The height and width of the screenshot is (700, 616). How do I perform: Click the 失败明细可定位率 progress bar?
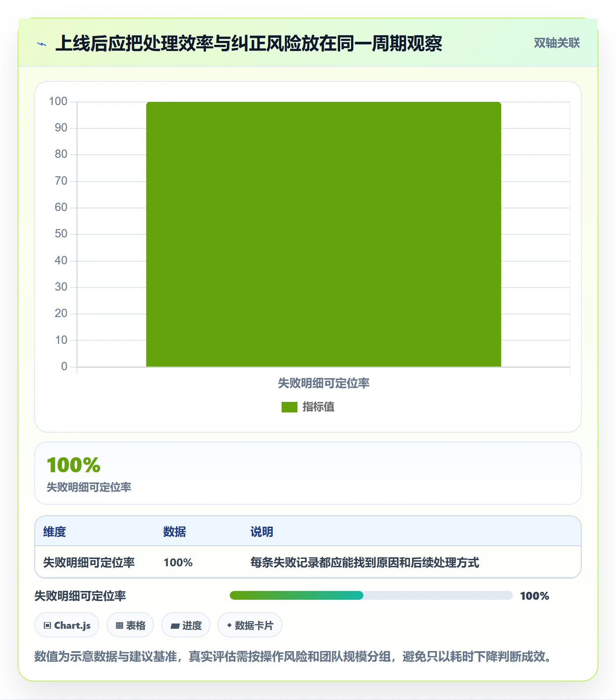coord(371,595)
